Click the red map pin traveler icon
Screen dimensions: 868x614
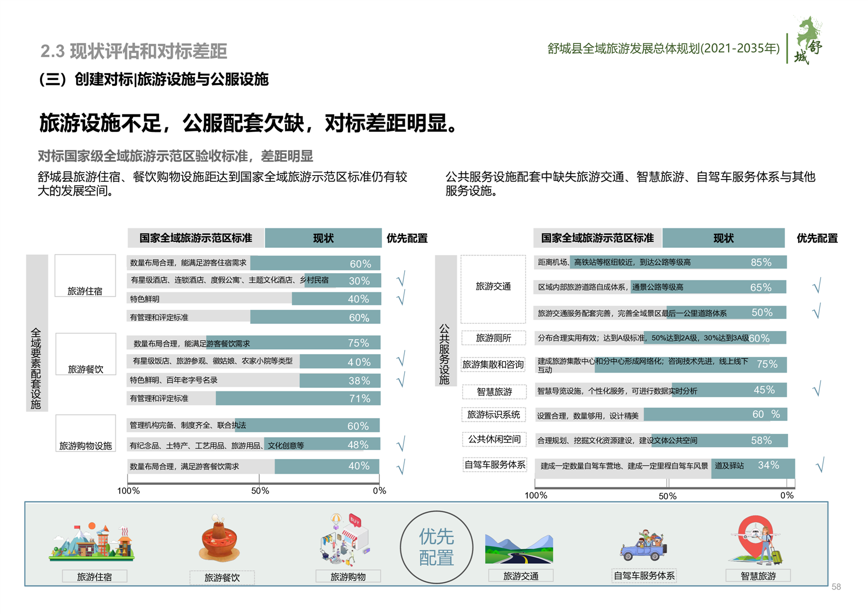[756, 540]
